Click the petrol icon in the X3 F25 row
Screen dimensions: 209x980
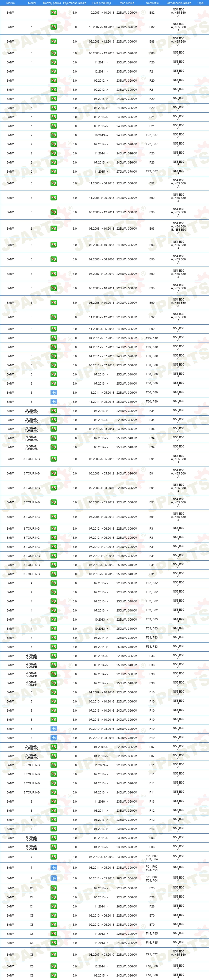(x=53, y=888)
